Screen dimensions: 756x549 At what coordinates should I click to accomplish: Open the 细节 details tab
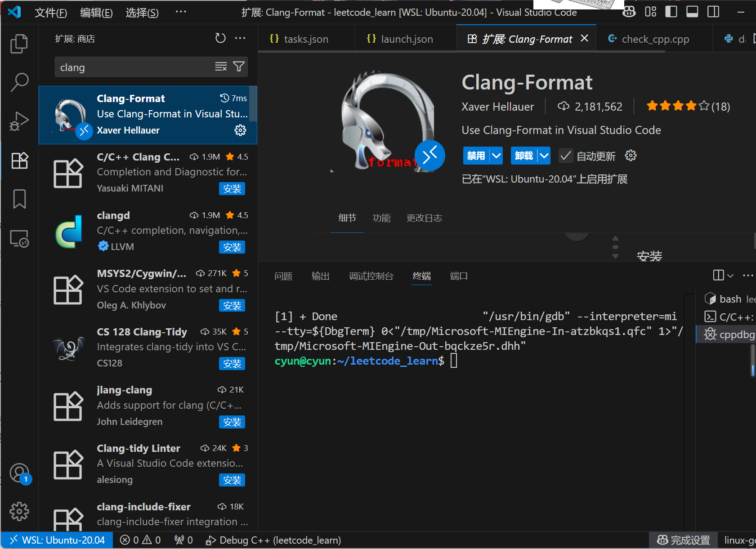[x=347, y=218]
